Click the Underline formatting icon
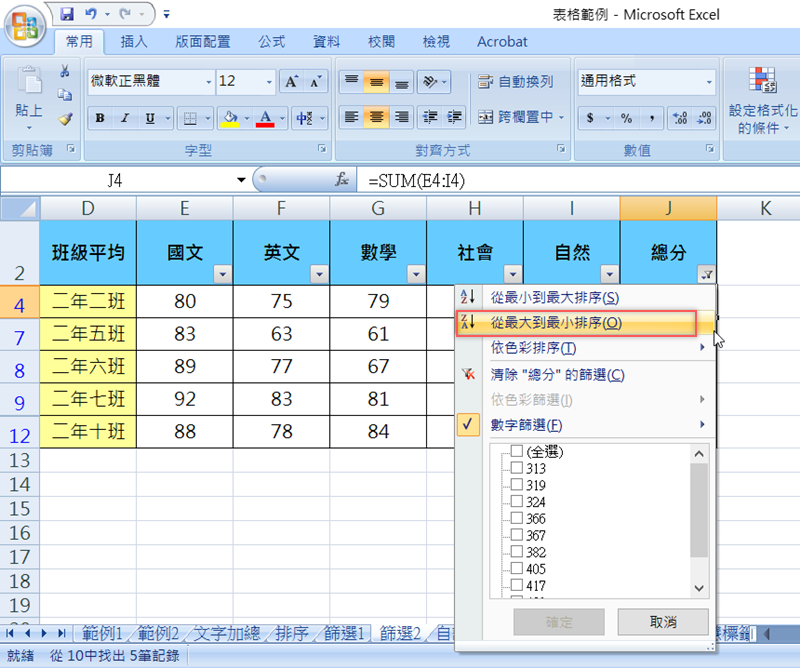Viewport: 800px width, 668px height. (150, 118)
